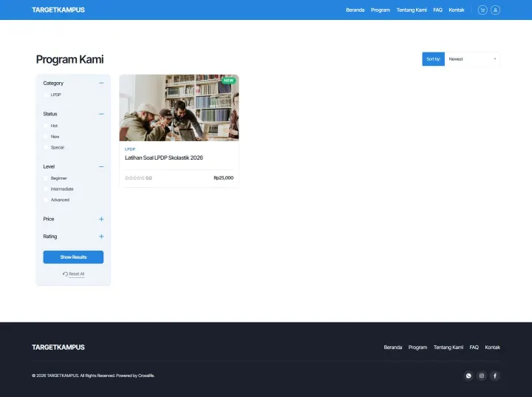Click the Rp25,000 price on the card
The height and width of the screenshot is (397, 532).
click(224, 178)
